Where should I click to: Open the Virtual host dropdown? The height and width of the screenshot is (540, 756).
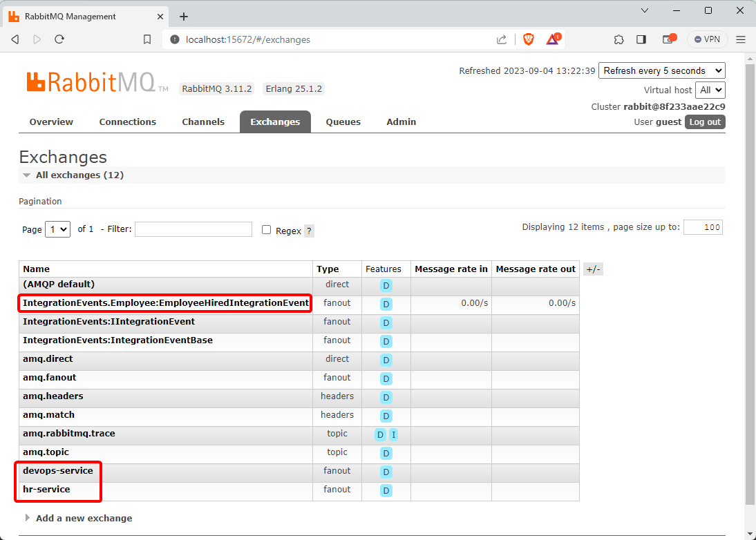click(x=710, y=90)
